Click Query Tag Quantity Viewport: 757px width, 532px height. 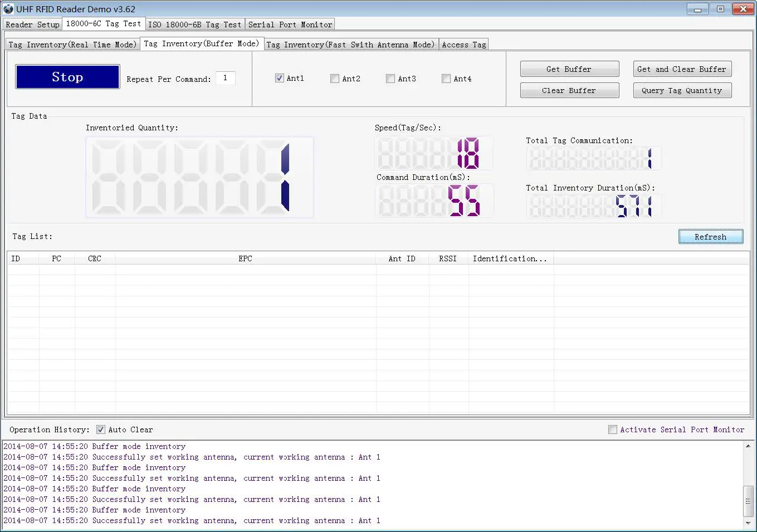(682, 90)
